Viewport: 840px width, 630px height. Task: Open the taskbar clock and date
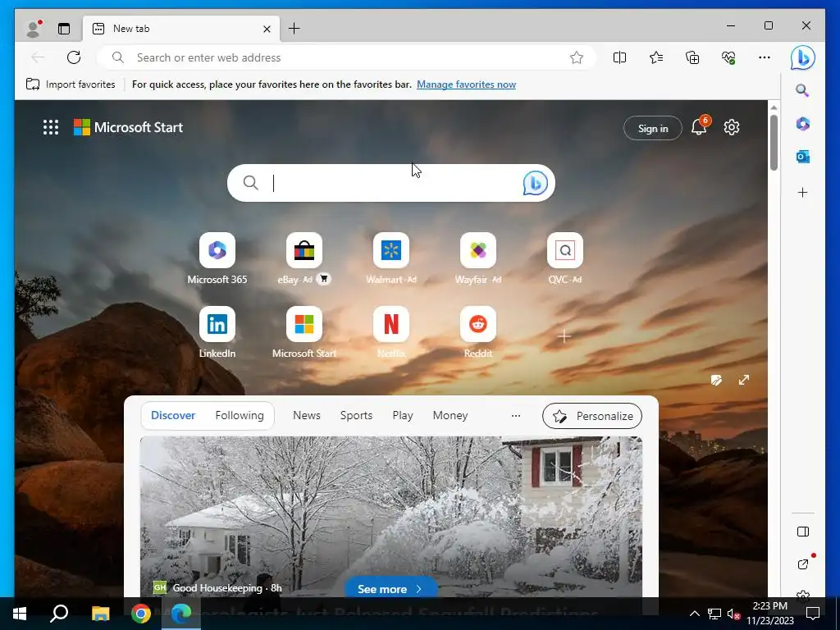tap(769, 614)
